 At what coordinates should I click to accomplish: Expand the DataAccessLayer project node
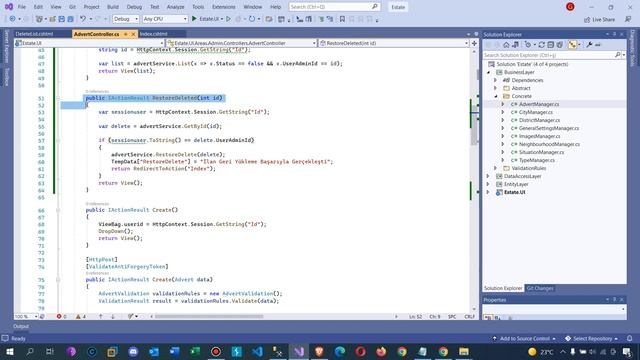pos(488,176)
